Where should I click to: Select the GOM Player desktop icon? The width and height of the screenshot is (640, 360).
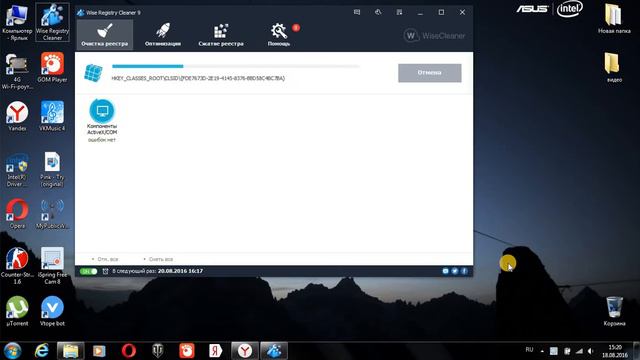[x=52, y=67]
